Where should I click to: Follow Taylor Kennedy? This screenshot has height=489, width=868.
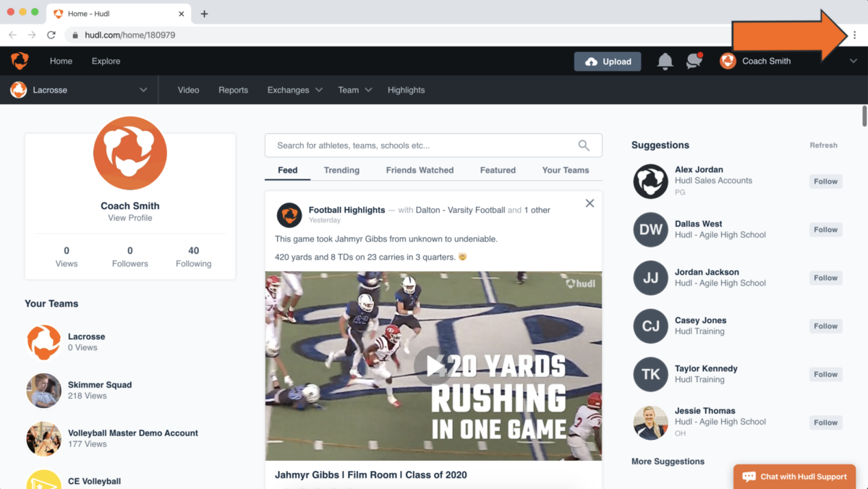(x=825, y=375)
